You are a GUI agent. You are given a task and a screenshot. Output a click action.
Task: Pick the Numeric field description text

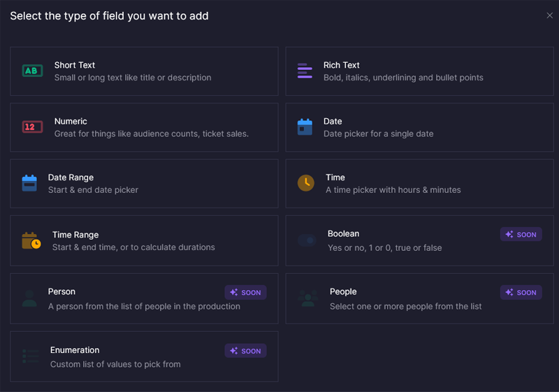151,133
